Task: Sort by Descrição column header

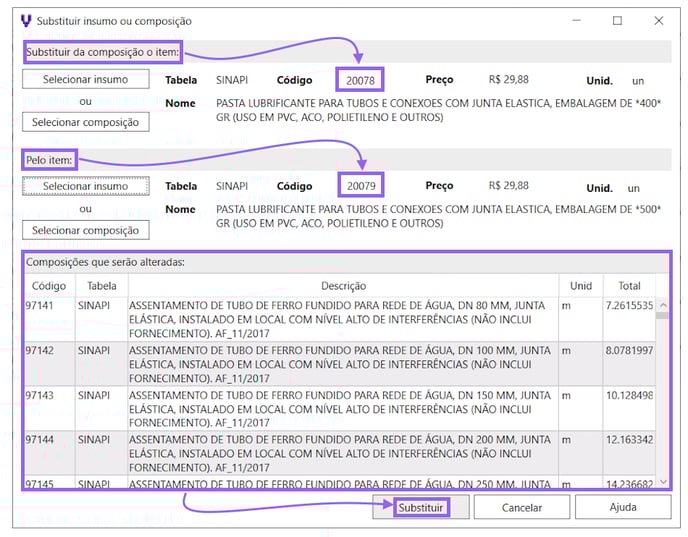Action: 344,286
